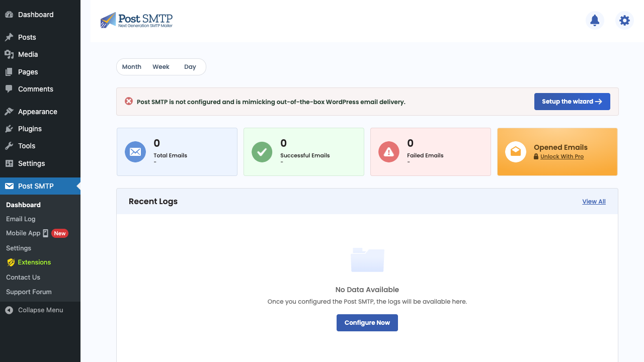Click the Successful Emails checkmark icon

[x=262, y=152]
